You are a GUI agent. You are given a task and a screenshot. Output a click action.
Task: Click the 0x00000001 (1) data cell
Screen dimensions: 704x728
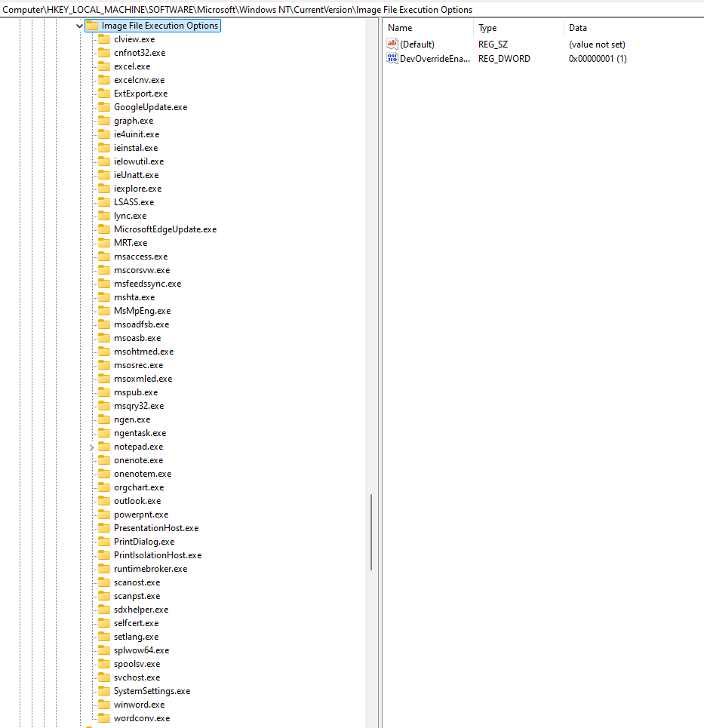coord(598,59)
